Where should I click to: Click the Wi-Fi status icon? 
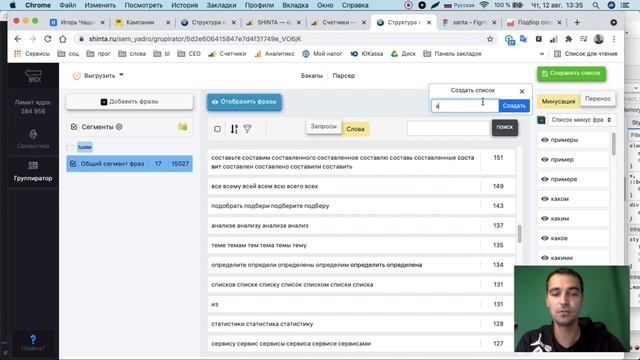(x=484, y=5)
